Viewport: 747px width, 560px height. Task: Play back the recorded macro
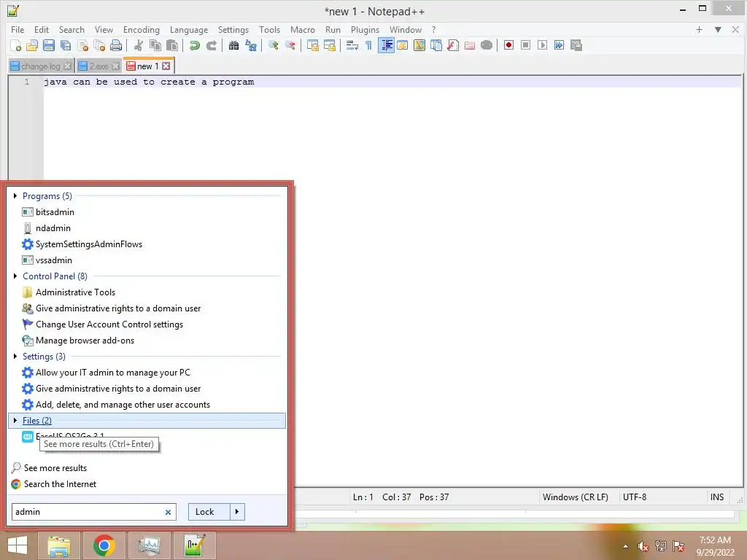point(542,45)
